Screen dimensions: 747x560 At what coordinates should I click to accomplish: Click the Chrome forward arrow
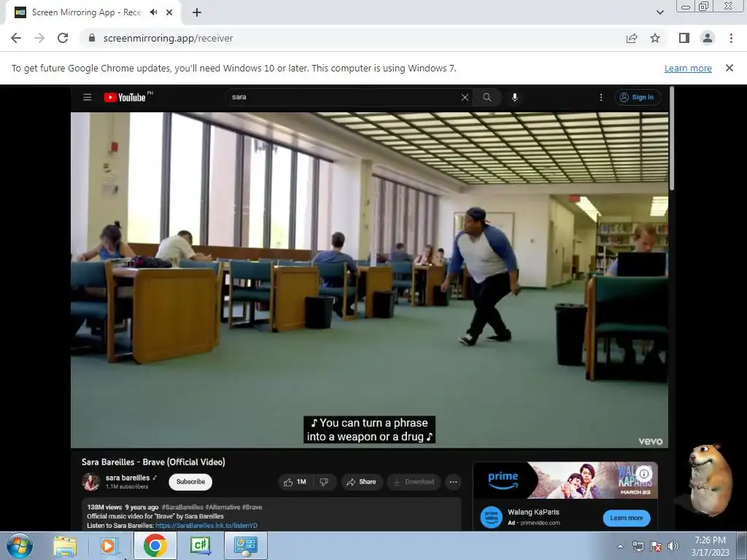[39, 38]
